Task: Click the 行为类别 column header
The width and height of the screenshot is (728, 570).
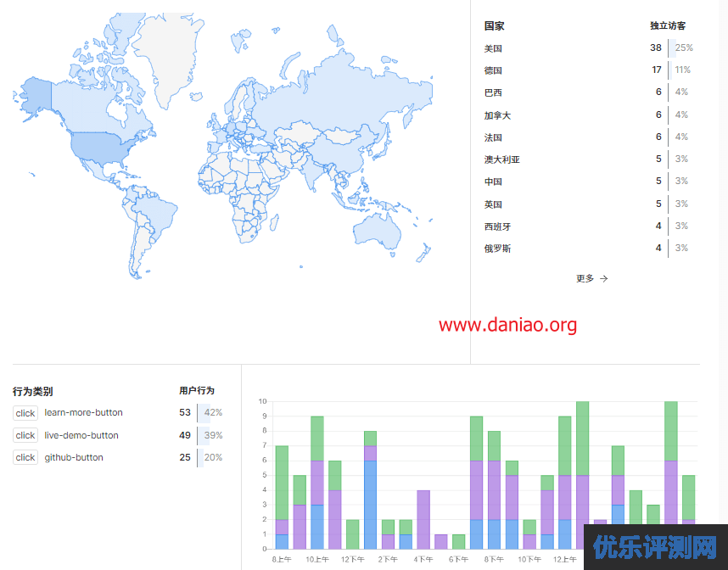Action: [x=32, y=391]
